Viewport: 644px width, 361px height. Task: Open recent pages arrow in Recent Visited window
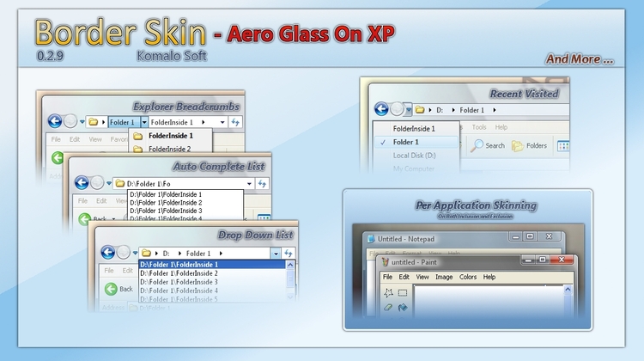pyautogui.click(x=408, y=110)
